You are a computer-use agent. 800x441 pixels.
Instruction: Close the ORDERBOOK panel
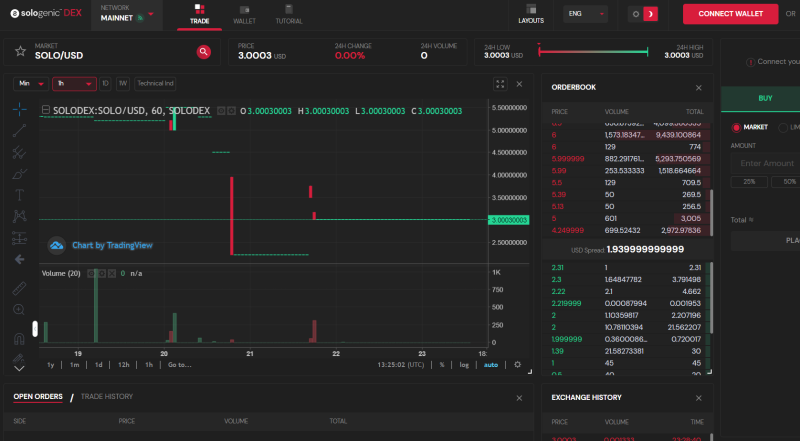[698, 88]
